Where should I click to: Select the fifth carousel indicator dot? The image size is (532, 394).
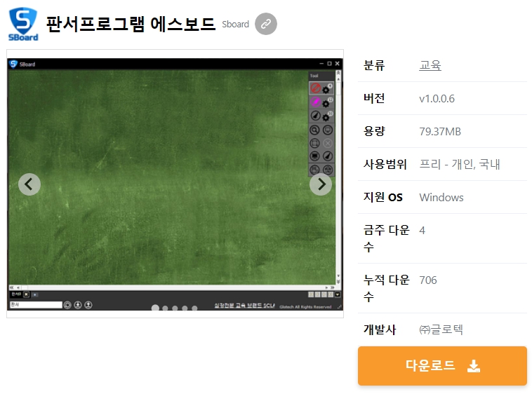[194, 308]
